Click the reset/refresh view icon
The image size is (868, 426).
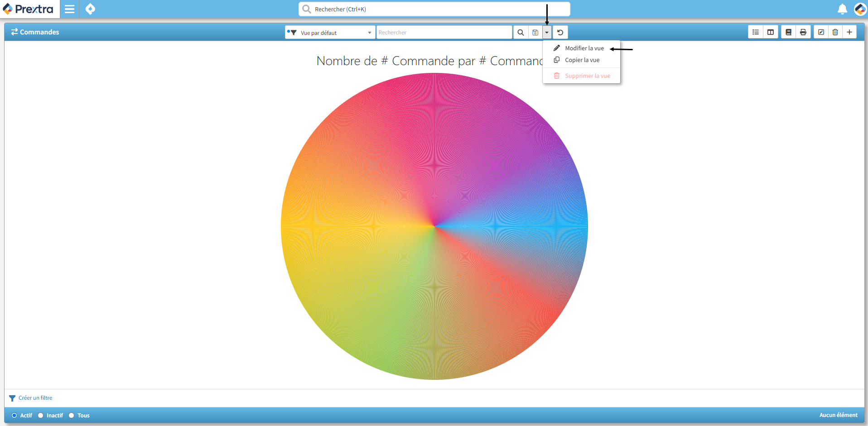pyautogui.click(x=560, y=33)
